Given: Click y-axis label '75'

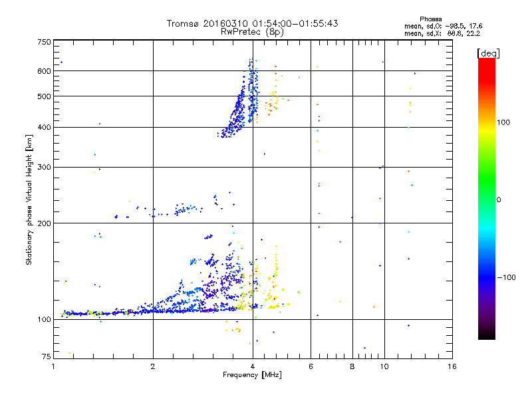Looking at the screenshot, I should (46, 356).
